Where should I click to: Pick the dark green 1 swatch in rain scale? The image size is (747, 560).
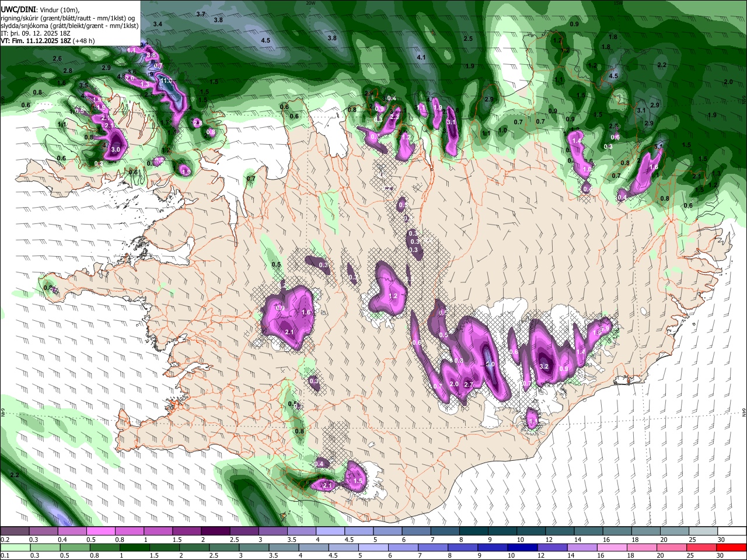[134, 547]
